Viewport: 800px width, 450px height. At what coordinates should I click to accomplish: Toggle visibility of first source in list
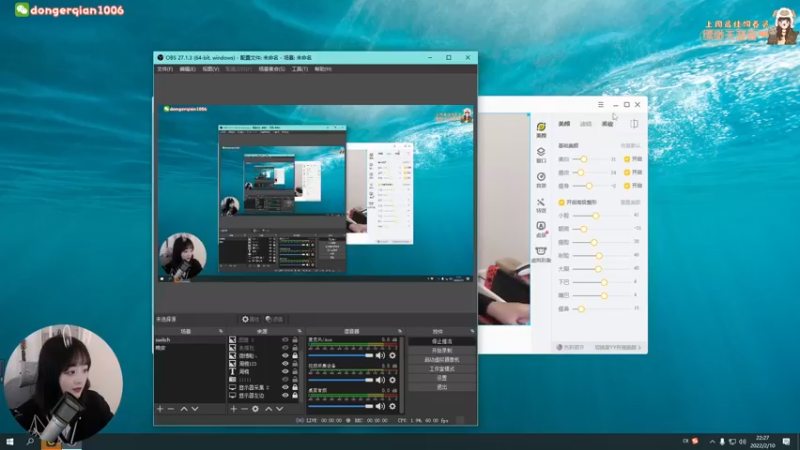point(285,340)
